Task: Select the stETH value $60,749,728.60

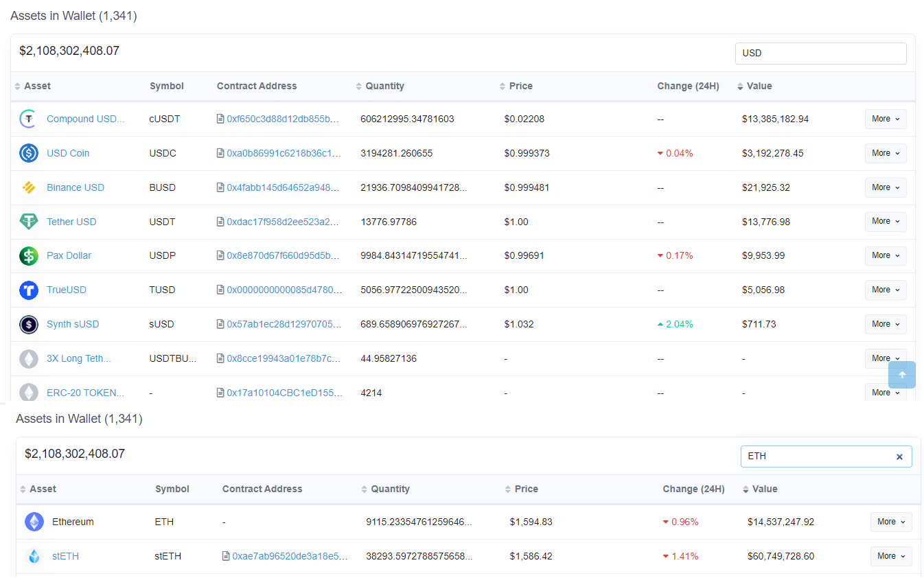Action: click(x=781, y=556)
